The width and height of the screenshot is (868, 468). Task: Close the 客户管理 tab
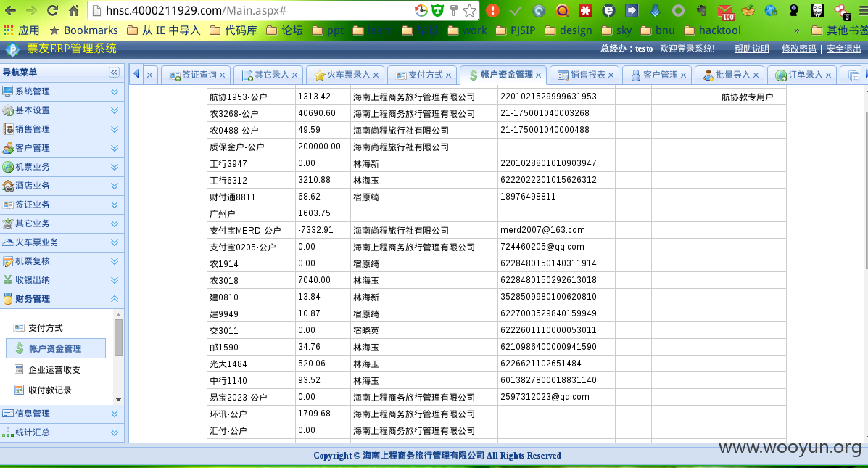tap(683, 75)
